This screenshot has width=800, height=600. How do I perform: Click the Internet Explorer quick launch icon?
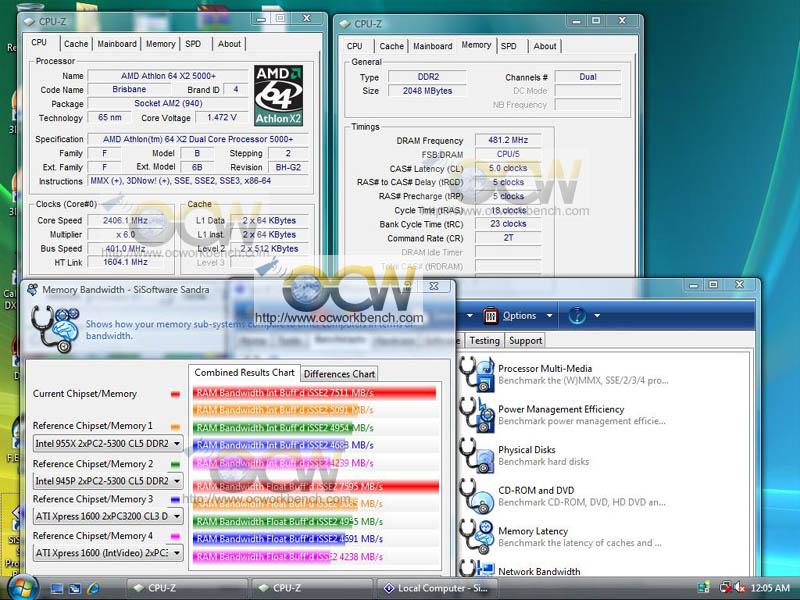(93, 588)
